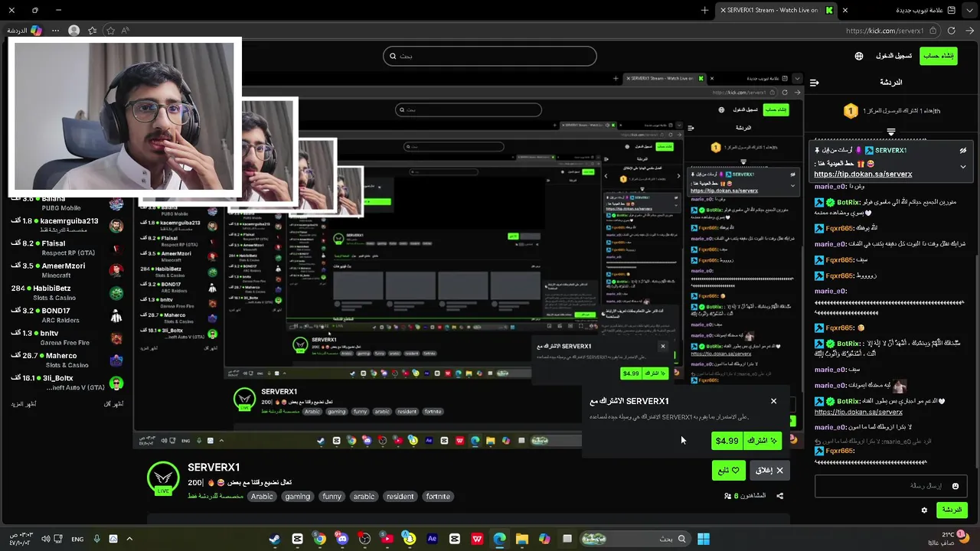Click the green subscribe button
Image resolution: width=980 pixels, height=551 pixels.
click(763, 441)
